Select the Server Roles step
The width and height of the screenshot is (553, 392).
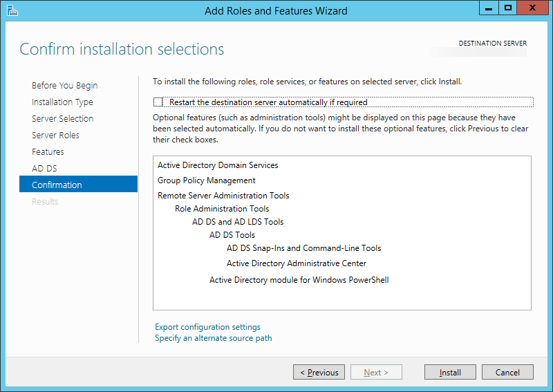(55, 135)
